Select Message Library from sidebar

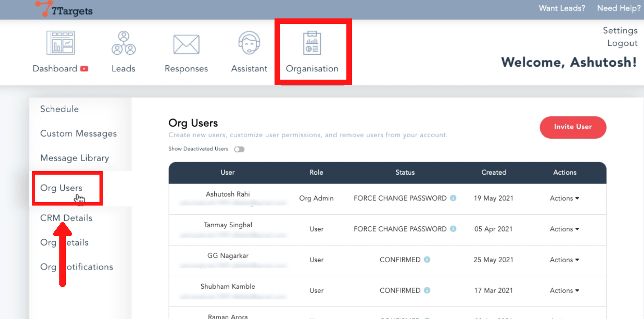[x=74, y=158]
